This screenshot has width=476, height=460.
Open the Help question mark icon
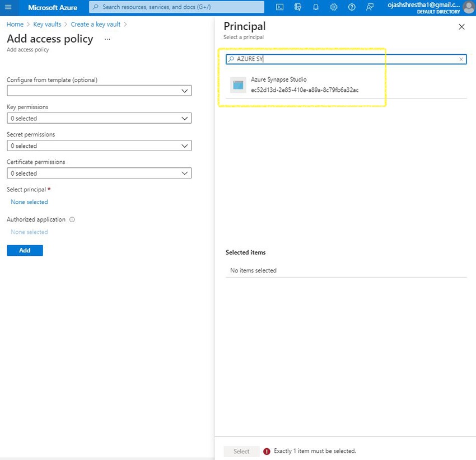(352, 7)
